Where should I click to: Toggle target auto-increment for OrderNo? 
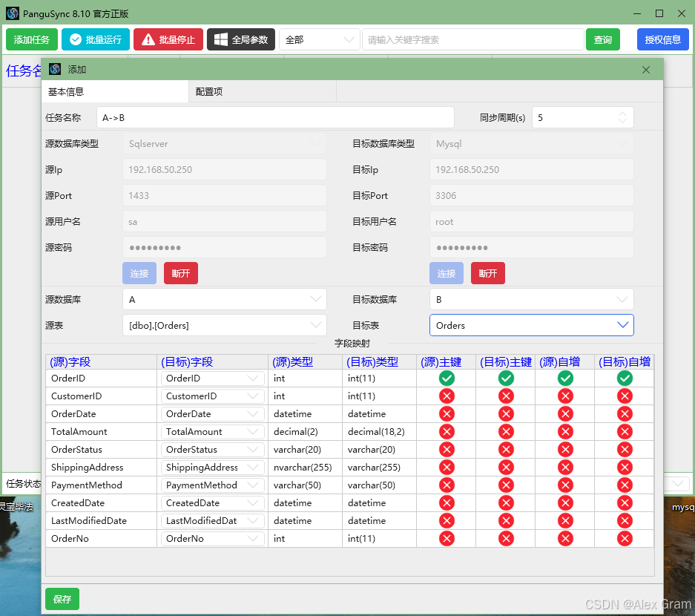(x=625, y=538)
